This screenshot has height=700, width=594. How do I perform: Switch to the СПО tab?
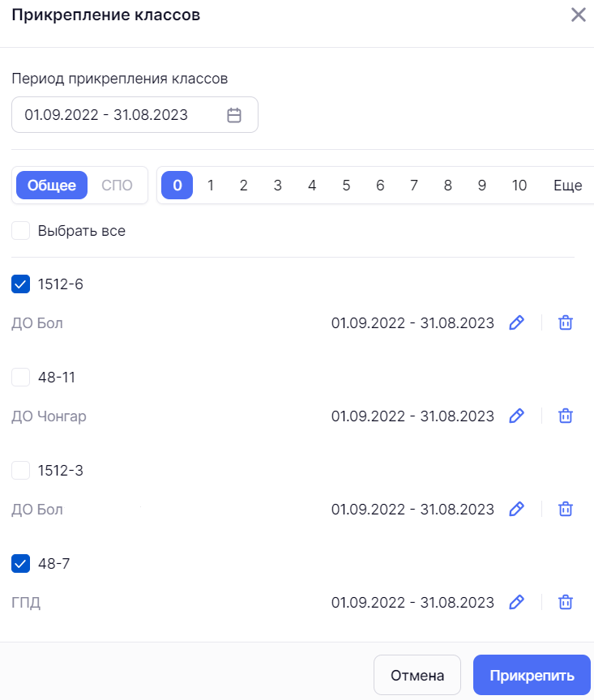pyautogui.click(x=117, y=186)
